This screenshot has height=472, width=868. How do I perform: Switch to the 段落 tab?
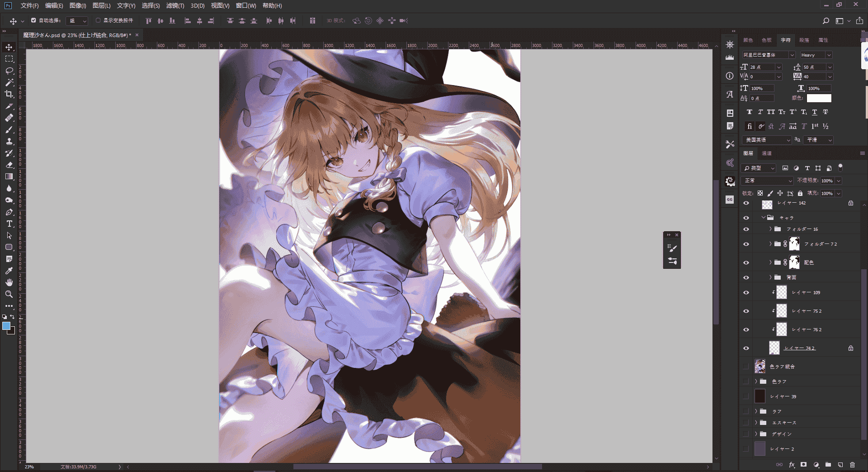click(x=804, y=40)
